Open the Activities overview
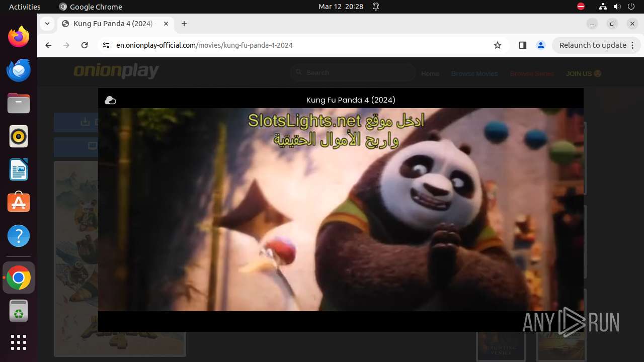The width and height of the screenshot is (644, 362). pos(25,7)
